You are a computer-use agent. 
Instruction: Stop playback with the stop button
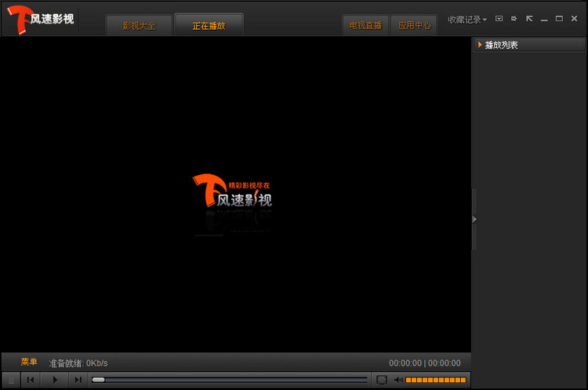[11, 380]
